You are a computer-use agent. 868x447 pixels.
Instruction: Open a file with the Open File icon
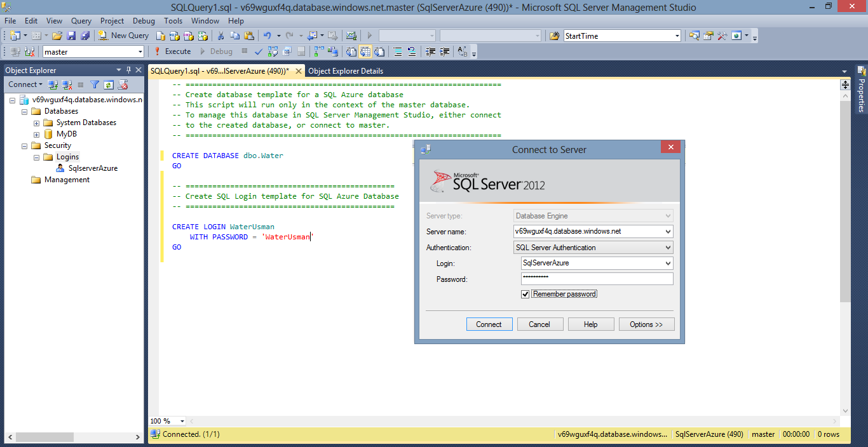(x=57, y=36)
